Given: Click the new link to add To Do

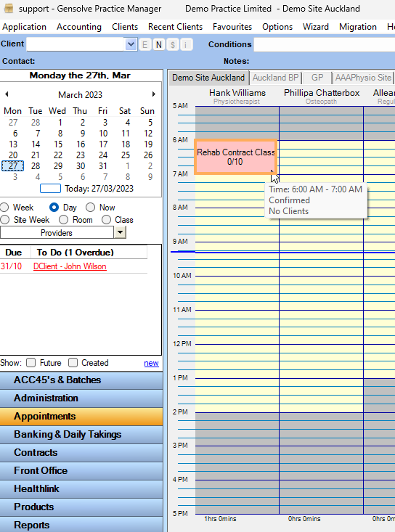Looking at the screenshot, I should 151,363.
